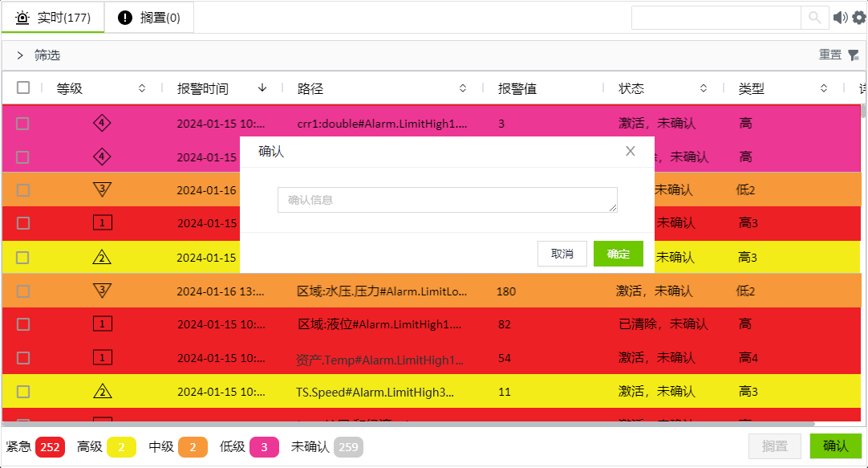868x468 pixels.
Task: Switch to the 搁置(0) tab
Action: coord(149,18)
